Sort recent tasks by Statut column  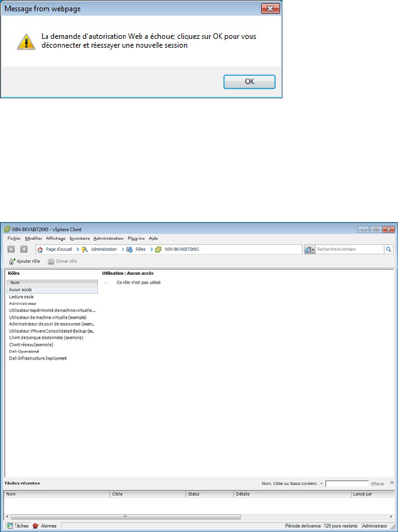(210, 494)
